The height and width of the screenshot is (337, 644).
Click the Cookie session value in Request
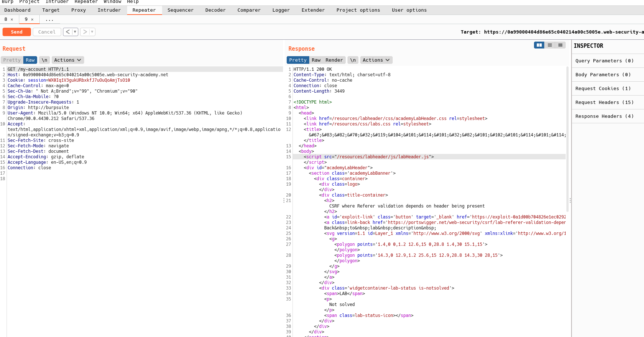click(89, 80)
